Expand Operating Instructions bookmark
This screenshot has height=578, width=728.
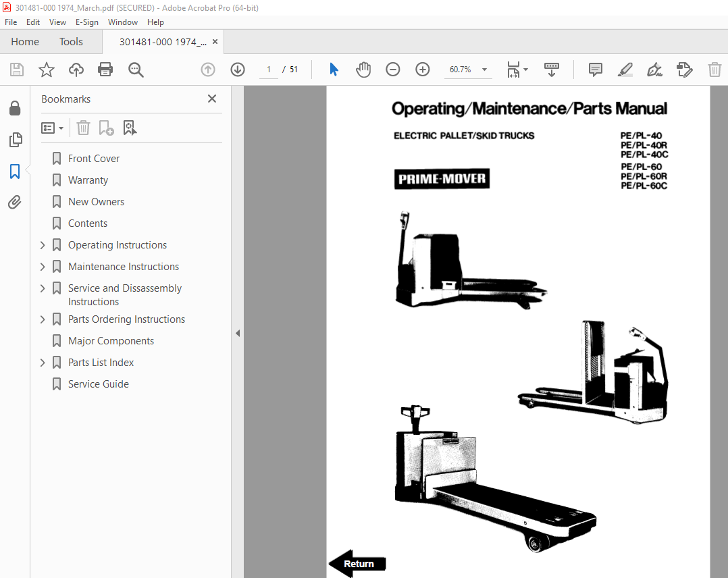tap(43, 245)
